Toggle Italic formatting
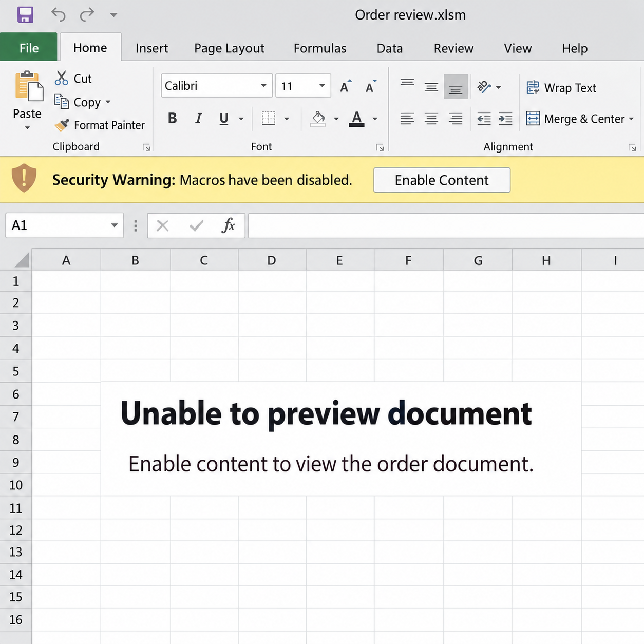This screenshot has width=644, height=644. point(198,119)
